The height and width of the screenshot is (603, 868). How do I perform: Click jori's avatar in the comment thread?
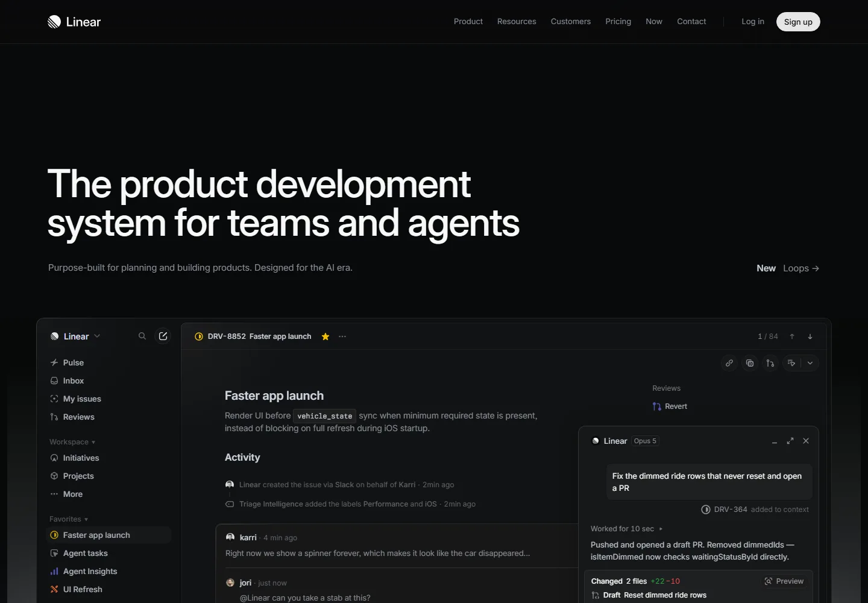[230, 582]
